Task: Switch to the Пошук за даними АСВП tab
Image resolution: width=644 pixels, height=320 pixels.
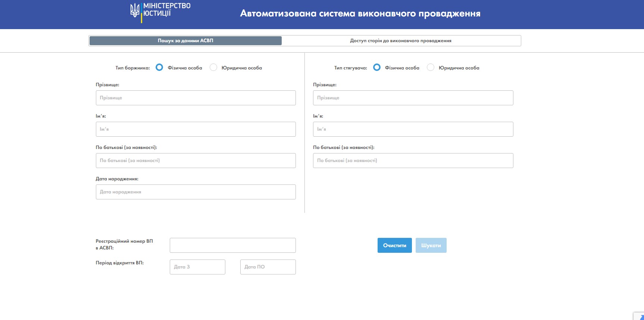Action: (185, 41)
